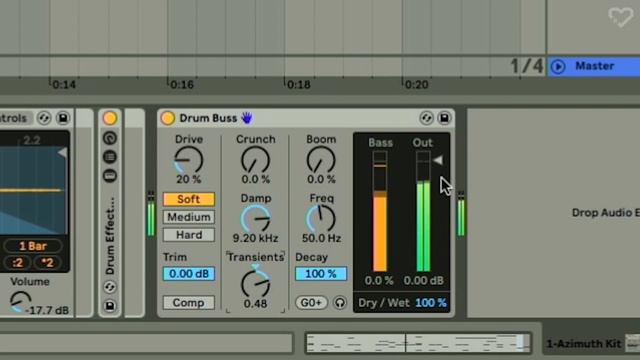This screenshot has height=360, width=640.
Task: Toggle the Boom audition headphone icon
Action: (340, 302)
